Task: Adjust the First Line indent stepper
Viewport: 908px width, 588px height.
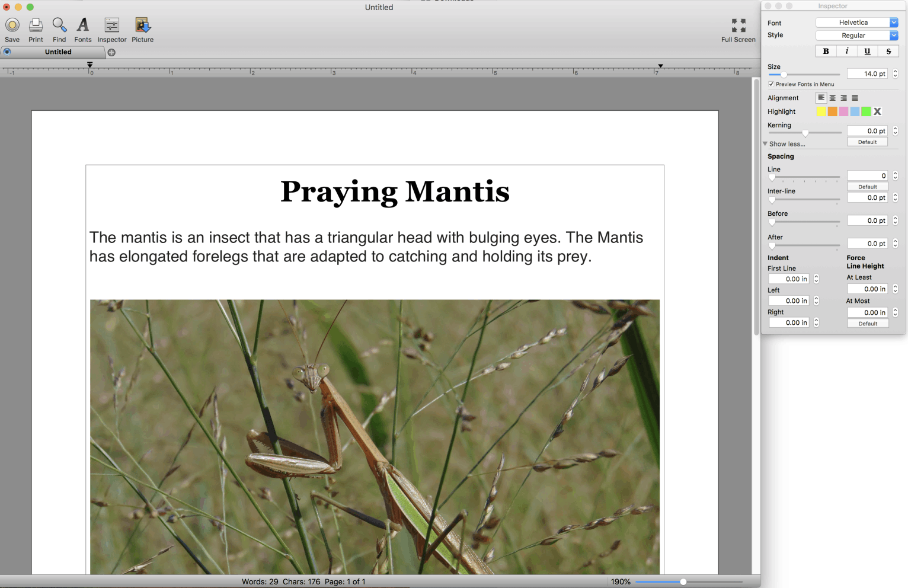Action: pyautogui.click(x=816, y=279)
